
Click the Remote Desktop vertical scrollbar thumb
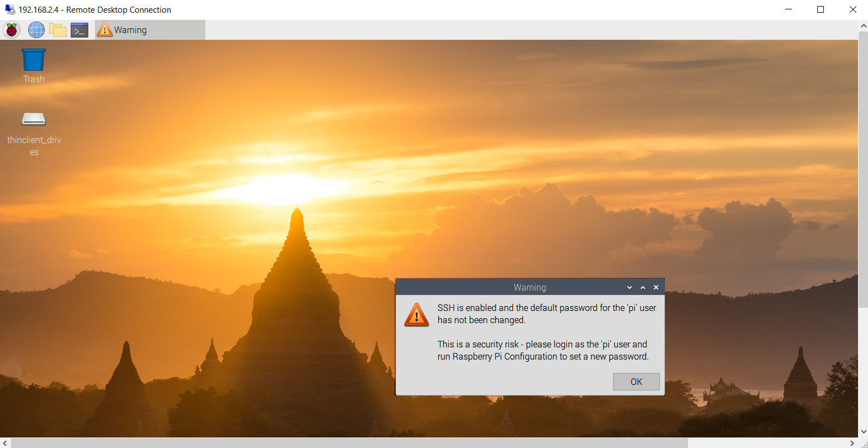[863, 170]
